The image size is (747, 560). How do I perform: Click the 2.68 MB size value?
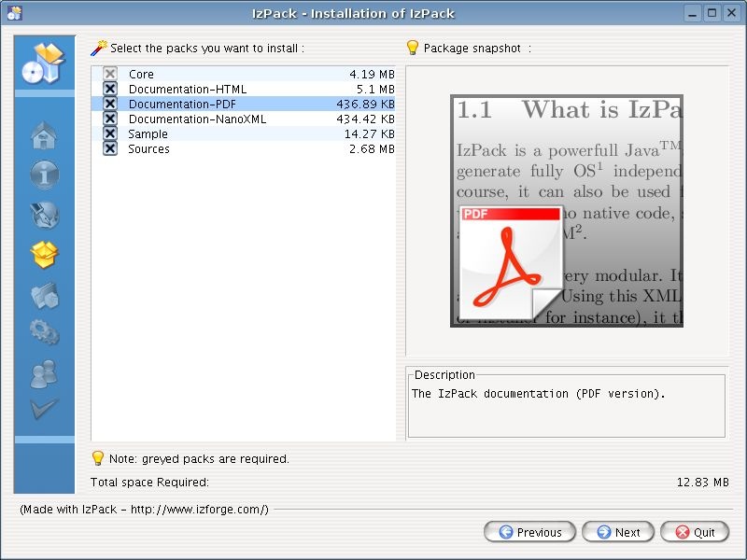click(372, 149)
